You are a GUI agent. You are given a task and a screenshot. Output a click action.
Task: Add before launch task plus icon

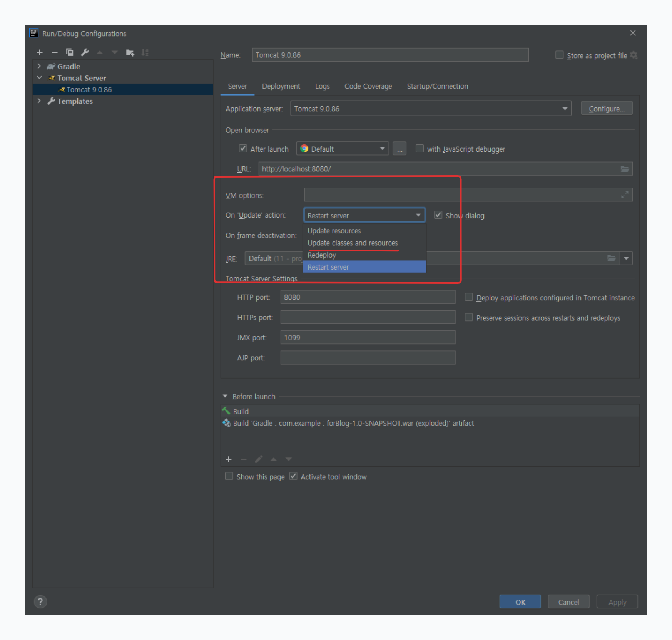point(229,459)
